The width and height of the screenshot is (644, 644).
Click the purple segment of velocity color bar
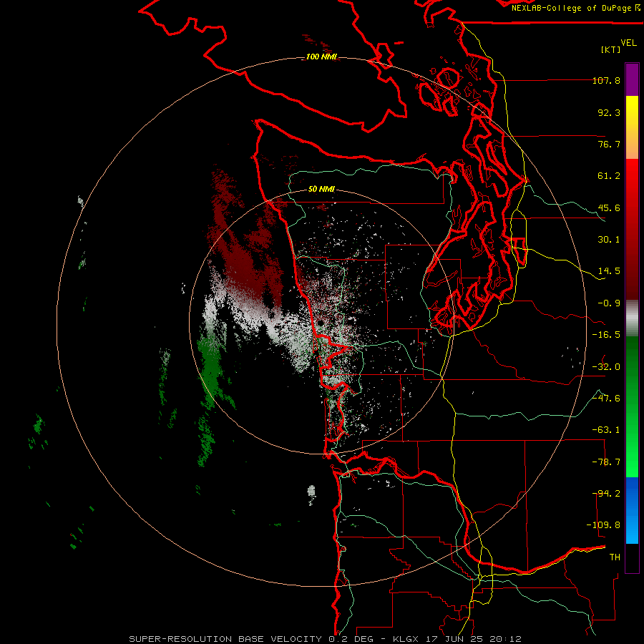(x=632, y=80)
